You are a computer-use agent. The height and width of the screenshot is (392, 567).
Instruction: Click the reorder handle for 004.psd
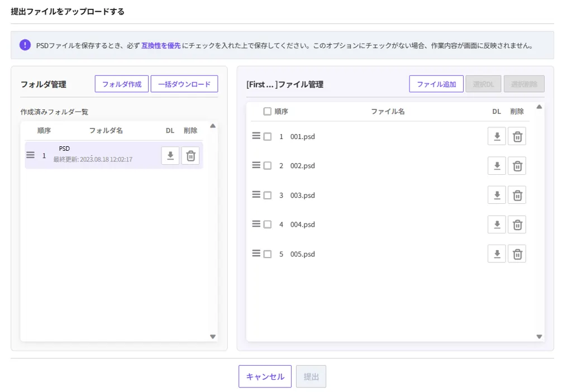256,224
